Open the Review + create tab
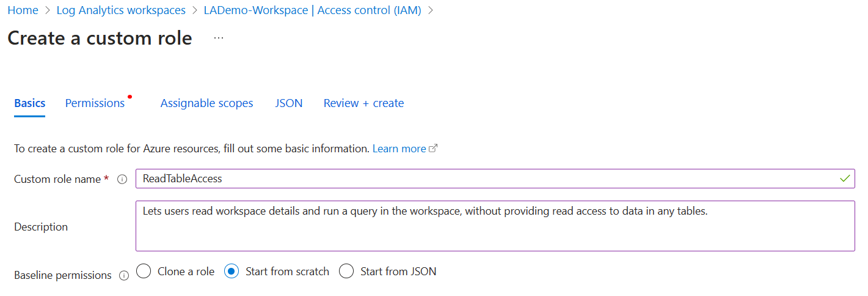 coord(363,103)
